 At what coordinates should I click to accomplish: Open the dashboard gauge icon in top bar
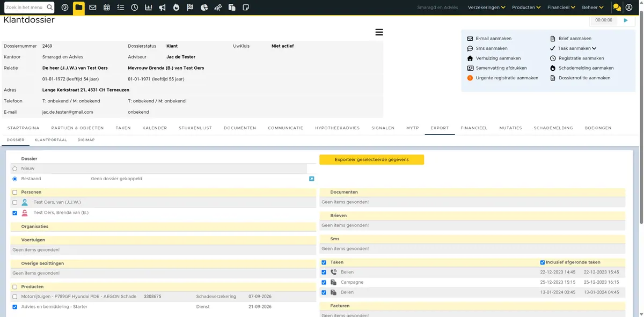click(65, 8)
